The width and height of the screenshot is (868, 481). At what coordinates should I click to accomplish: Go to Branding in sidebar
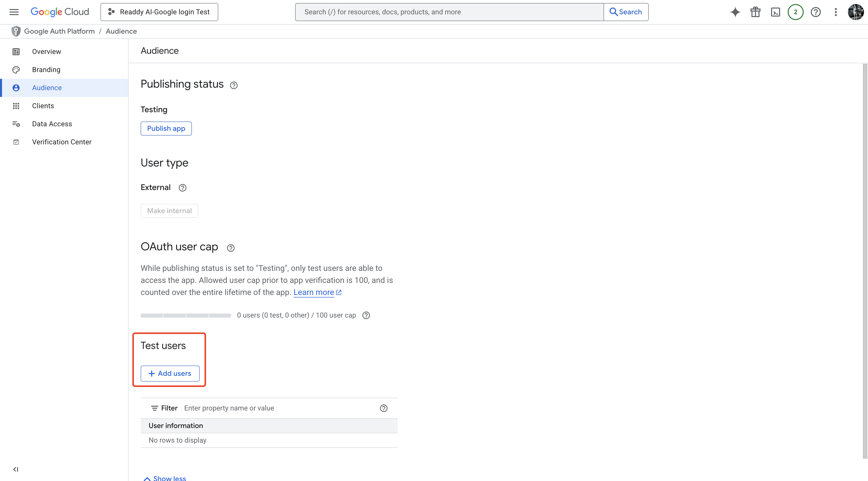(46, 70)
